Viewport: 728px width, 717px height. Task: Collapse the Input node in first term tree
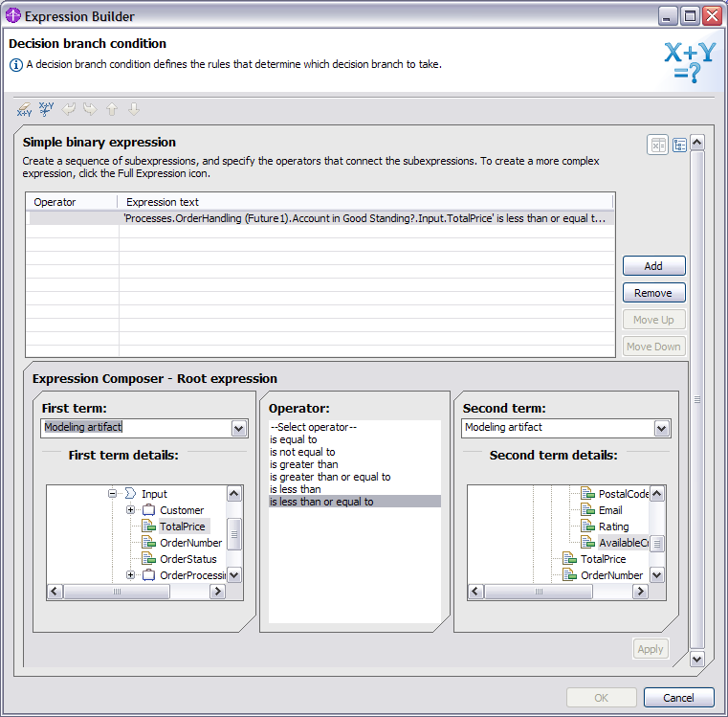click(x=113, y=494)
